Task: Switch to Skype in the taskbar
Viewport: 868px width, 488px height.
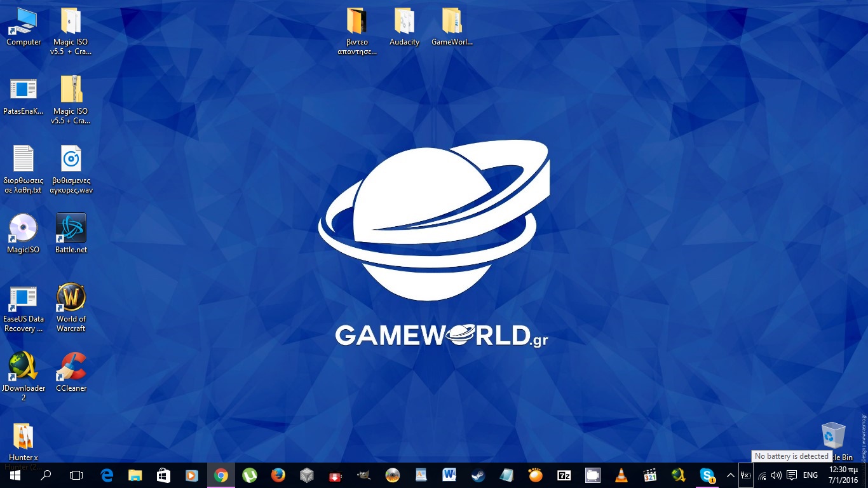Action: pos(707,475)
